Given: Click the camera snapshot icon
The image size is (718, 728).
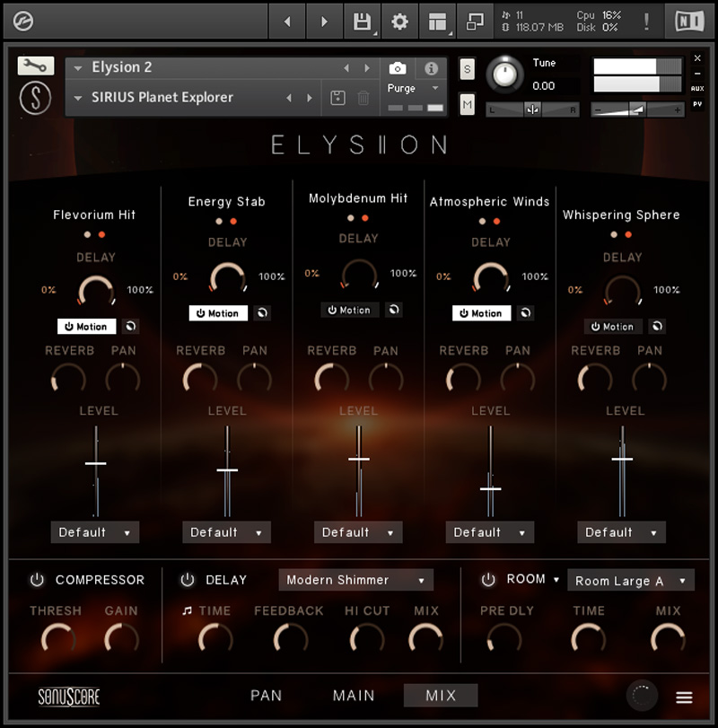Looking at the screenshot, I should click(398, 69).
